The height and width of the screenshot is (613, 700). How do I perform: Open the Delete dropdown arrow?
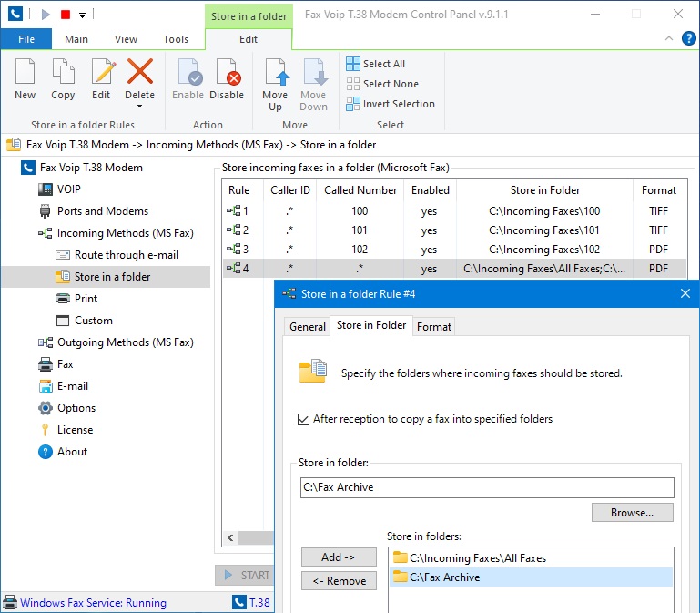(x=140, y=107)
